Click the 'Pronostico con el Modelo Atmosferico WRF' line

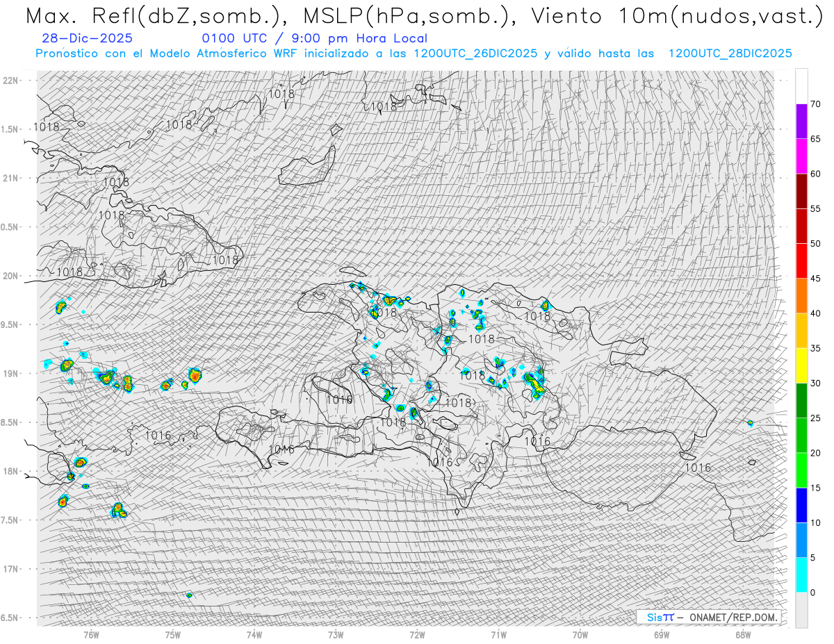(x=414, y=53)
